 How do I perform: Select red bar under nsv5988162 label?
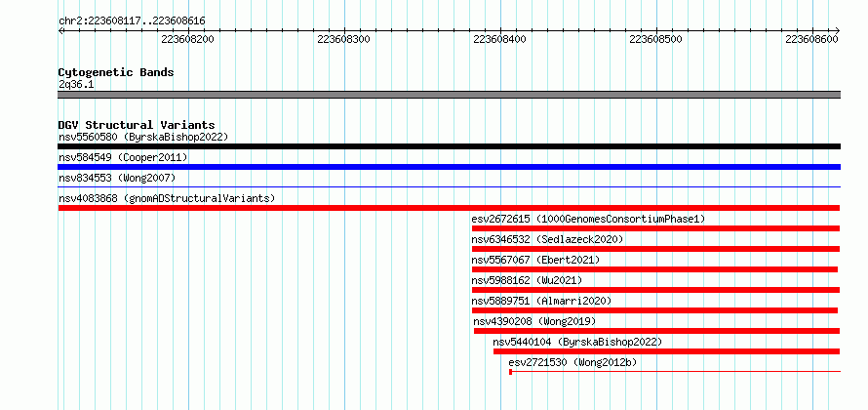coord(656,290)
